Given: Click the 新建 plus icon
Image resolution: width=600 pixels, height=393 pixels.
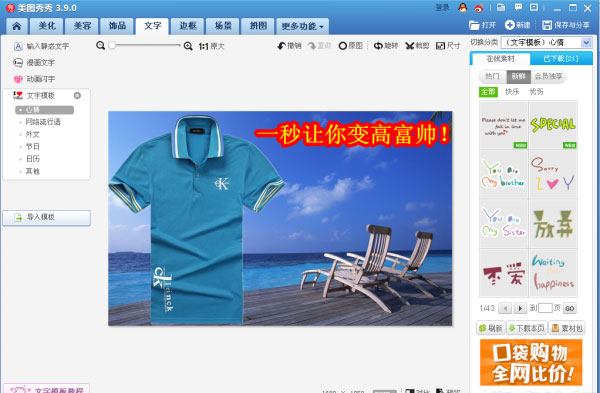Looking at the screenshot, I should 509,25.
